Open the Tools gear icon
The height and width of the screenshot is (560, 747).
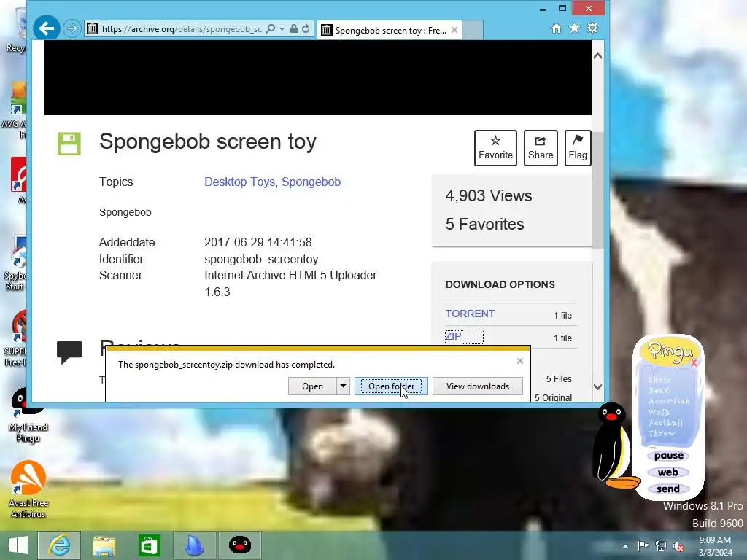pyautogui.click(x=592, y=28)
